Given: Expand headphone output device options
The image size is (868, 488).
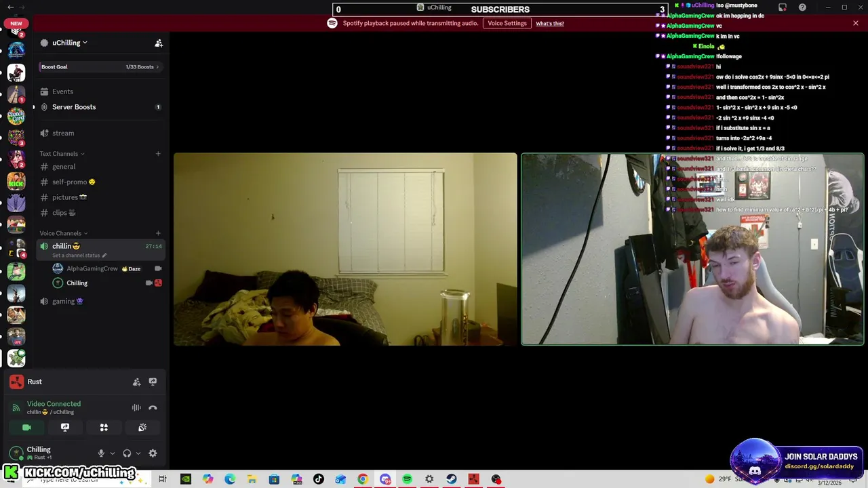Looking at the screenshot, I should click(138, 453).
